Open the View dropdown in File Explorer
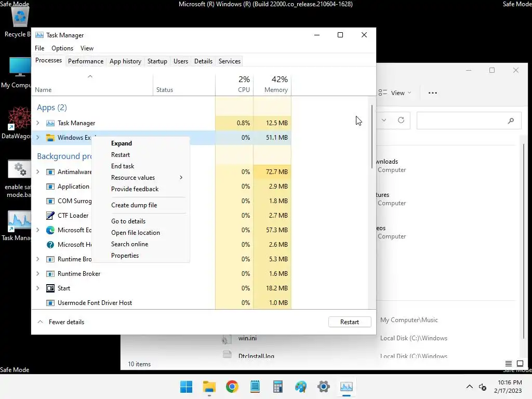This screenshot has height=399, width=532. 395,92
